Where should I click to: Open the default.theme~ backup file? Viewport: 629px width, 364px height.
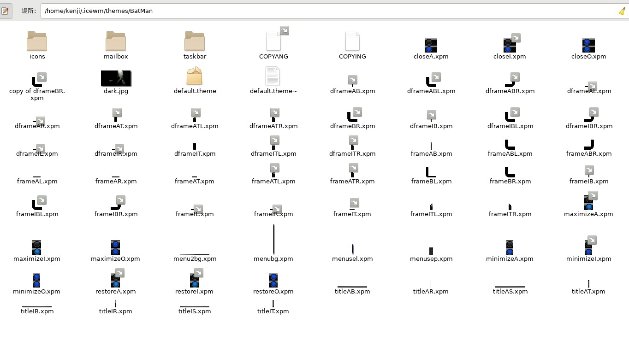pos(273,76)
